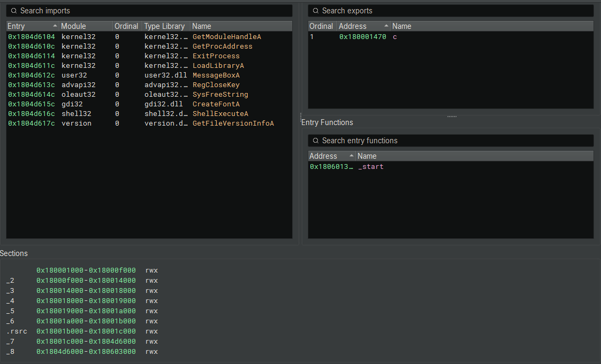The image size is (601, 364).
Task: Click the magnifier icon in Search exports bar
Action: [x=315, y=11]
